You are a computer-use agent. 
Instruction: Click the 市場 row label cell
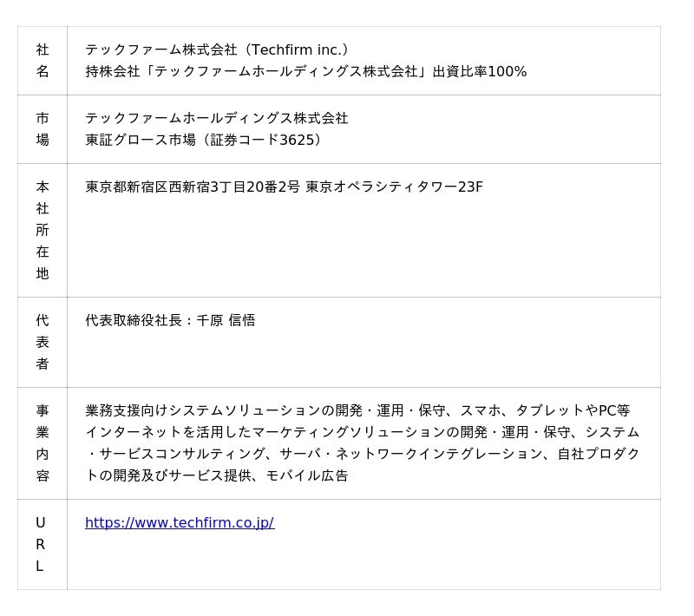click(42, 128)
